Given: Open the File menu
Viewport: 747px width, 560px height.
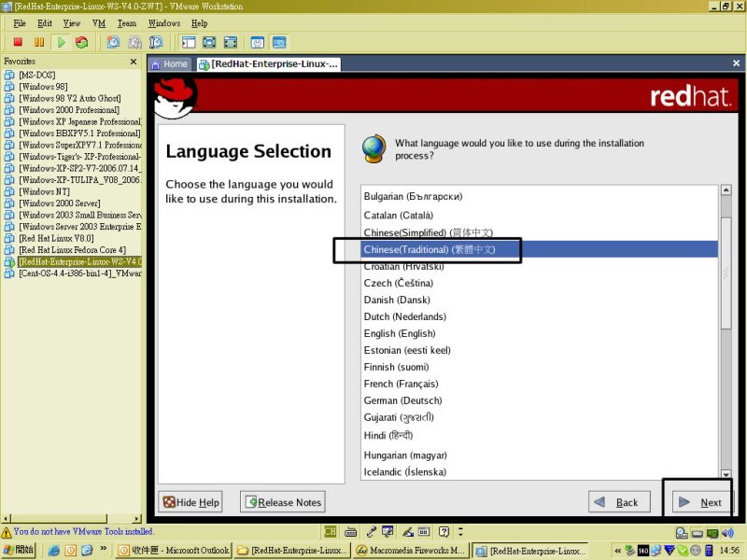Looking at the screenshot, I should (20, 23).
